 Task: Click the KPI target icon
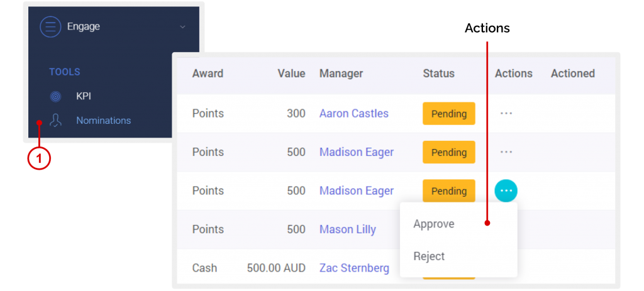click(x=55, y=96)
